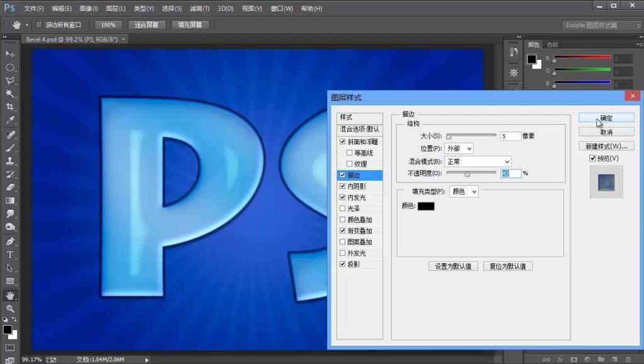Select the Crop tool
Viewport: 644px width, 364px height.
click(10, 106)
